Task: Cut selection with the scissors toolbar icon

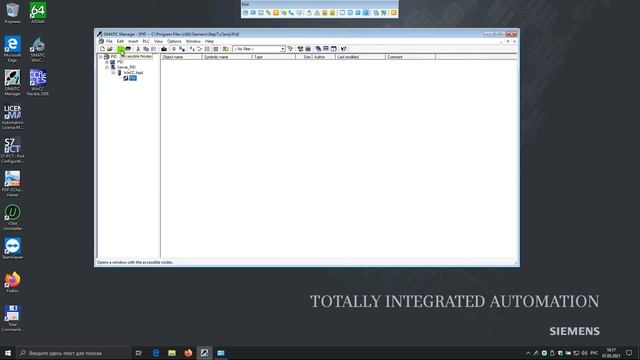Action: 138,49
